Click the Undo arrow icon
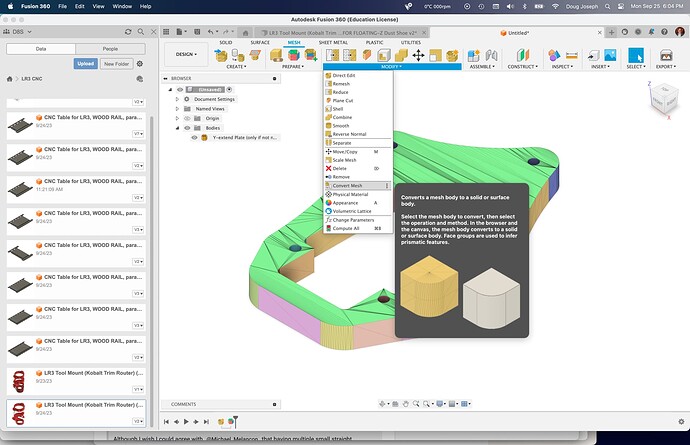Screen dimensions: 690x445 (211, 32)
